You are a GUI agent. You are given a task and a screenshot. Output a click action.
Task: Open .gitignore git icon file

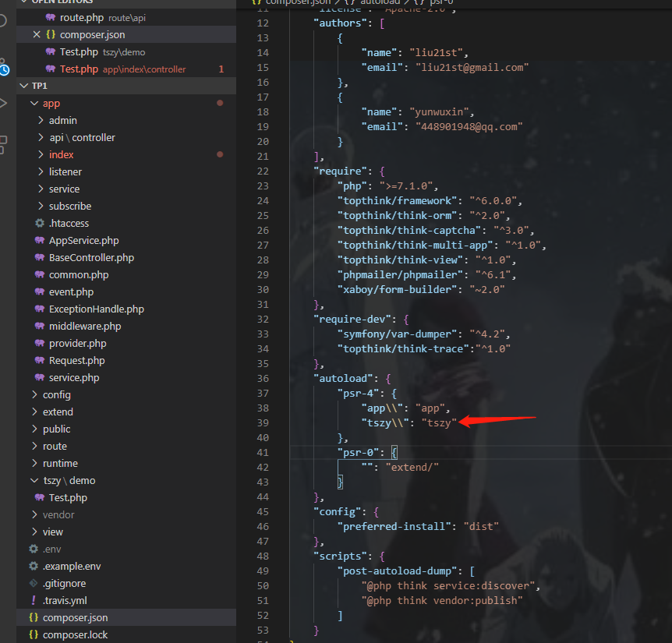[x=34, y=583]
